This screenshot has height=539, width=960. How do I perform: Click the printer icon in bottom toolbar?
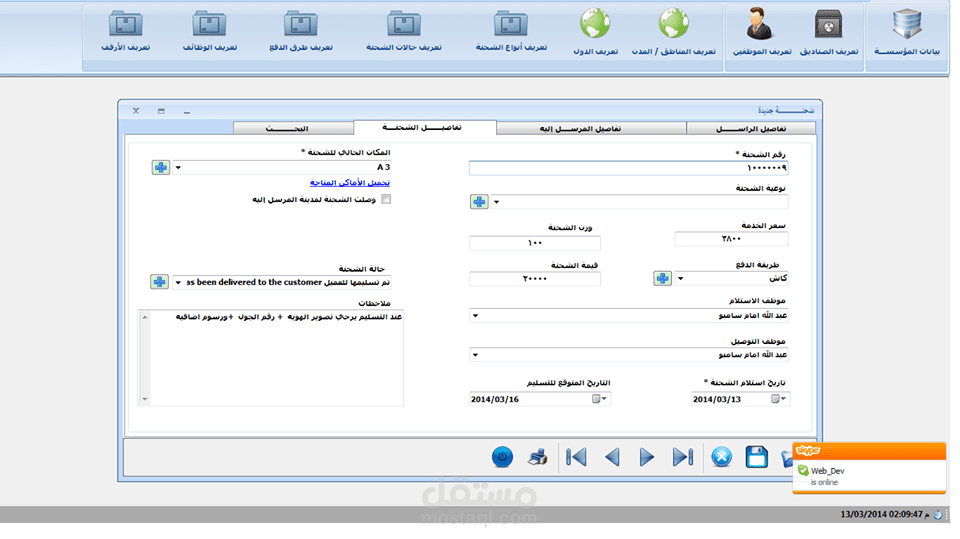click(x=538, y=457)
